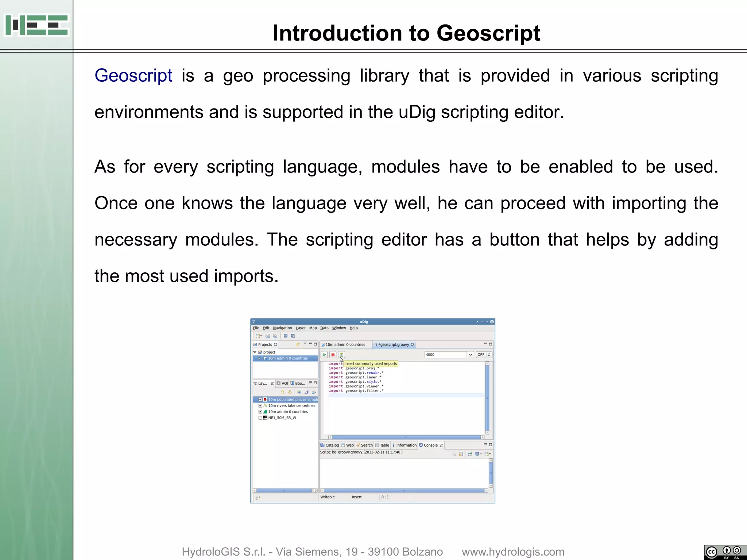This screenshot has width=747, height=560.
Task: Click inside the 4000 input field
Action: tap(446, 355)
